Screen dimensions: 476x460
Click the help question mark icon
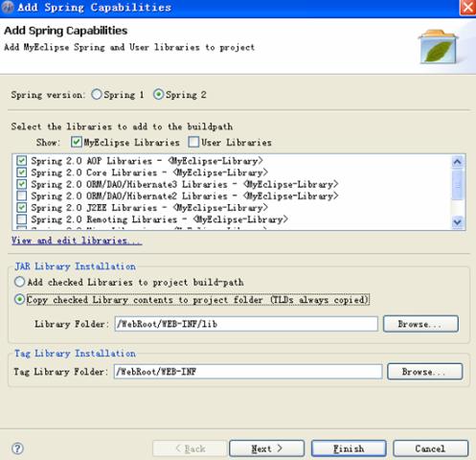17,448
